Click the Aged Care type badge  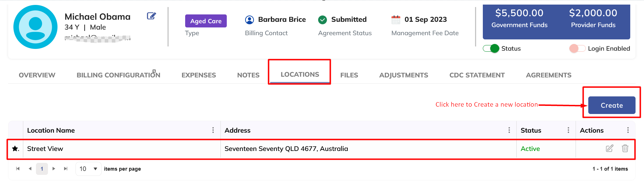pos(206,21)
